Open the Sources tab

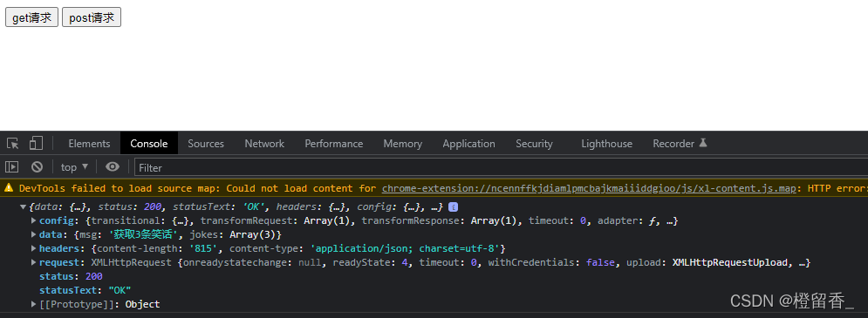click(x=206, y=144)
